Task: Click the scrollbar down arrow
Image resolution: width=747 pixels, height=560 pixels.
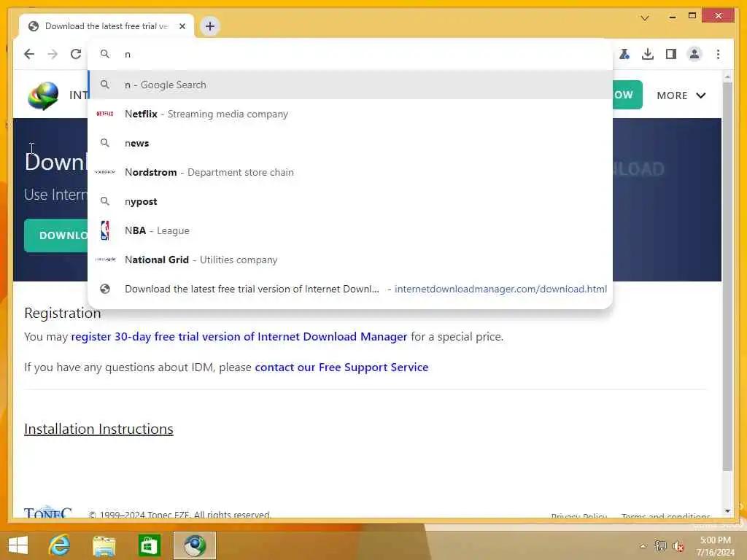Action: [x=727, y=511]
